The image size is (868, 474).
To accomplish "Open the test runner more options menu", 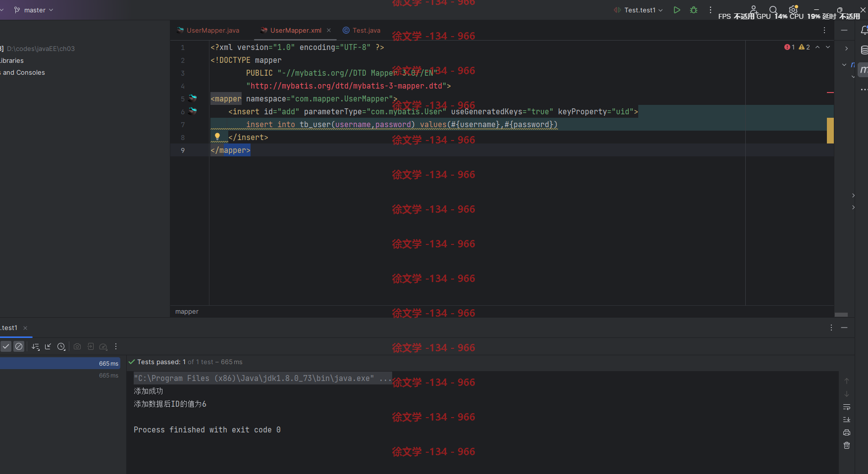I will tap(116, 346).
